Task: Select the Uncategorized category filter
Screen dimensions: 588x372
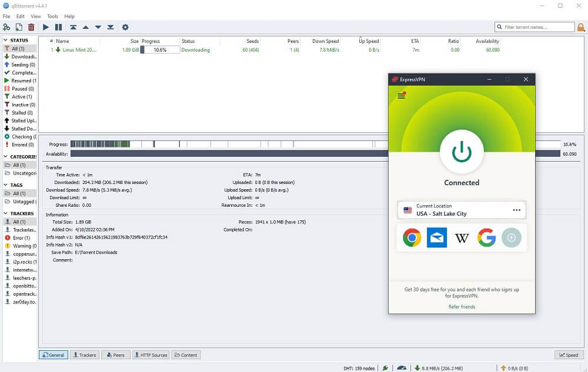Action: coord(20,173)
